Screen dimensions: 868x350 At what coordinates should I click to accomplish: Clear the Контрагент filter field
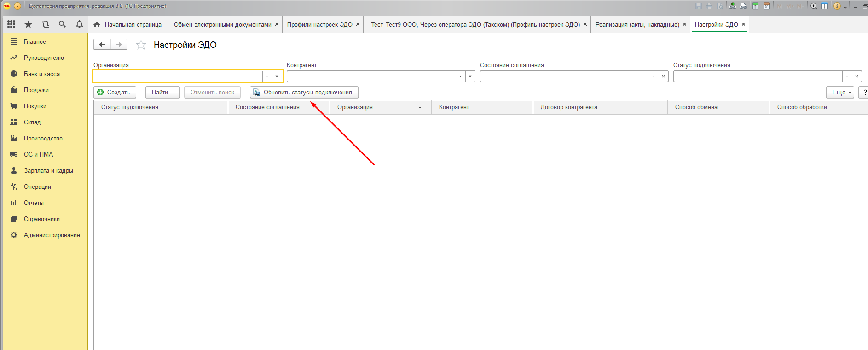pos(470,76)
